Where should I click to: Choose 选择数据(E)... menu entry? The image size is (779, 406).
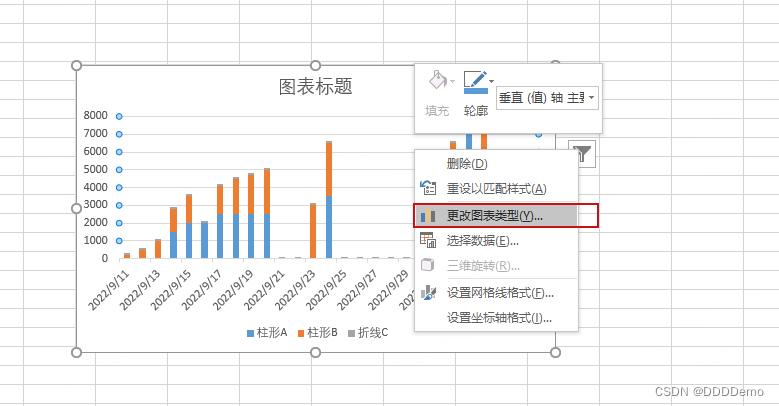click(x=496, y=241)
